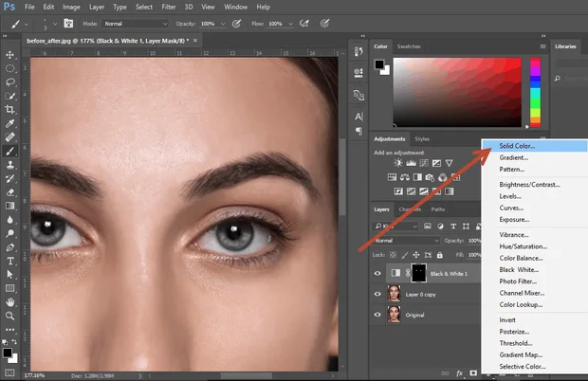Screen dimensions: 588x381
Task: Select the Zoom tool
Action: pyautogui.click(x=10, y=316)
